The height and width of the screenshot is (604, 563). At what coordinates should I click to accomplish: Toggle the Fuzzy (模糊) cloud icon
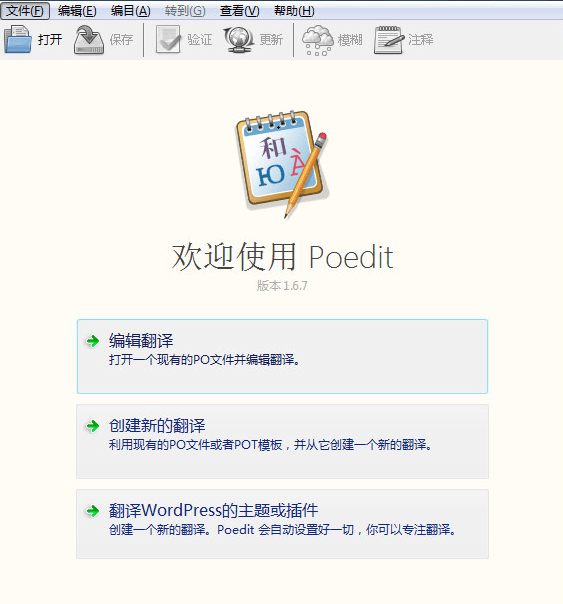coord(318,40)
